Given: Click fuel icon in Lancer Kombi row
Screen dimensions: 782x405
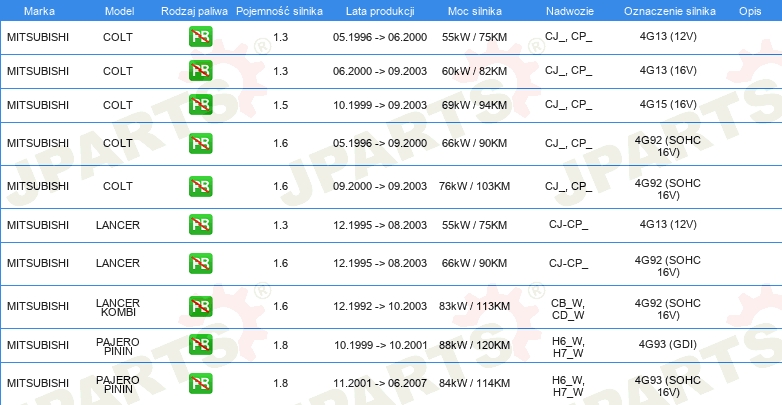Looking at the screenshot, I should click(200, 306).
